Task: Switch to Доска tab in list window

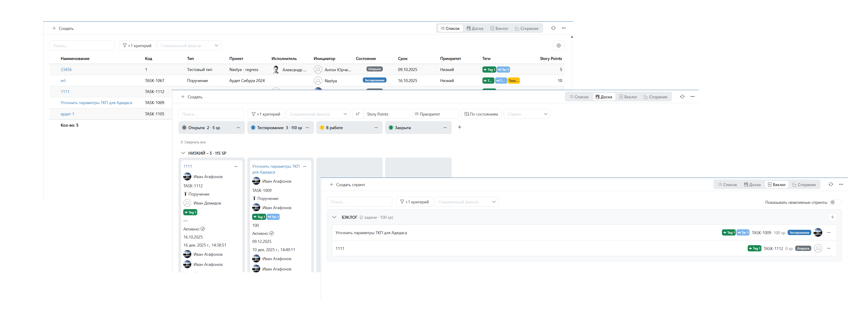Action: pyautogui.click(x=475, y=28)
